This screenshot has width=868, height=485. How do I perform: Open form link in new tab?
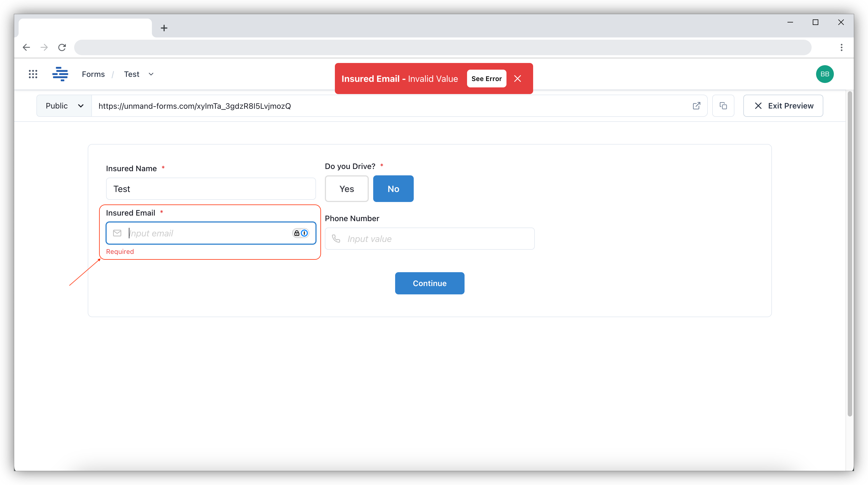696,106
